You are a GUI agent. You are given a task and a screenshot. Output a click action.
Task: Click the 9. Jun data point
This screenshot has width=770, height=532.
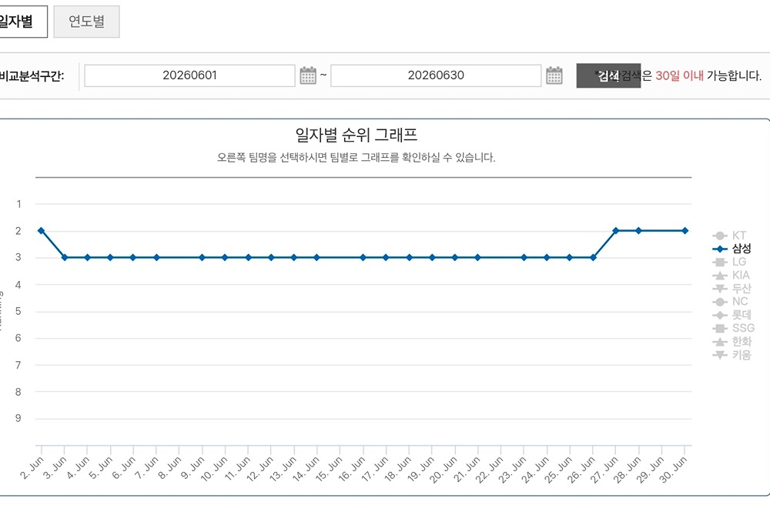pyautogui.click(x=202, y=257)
